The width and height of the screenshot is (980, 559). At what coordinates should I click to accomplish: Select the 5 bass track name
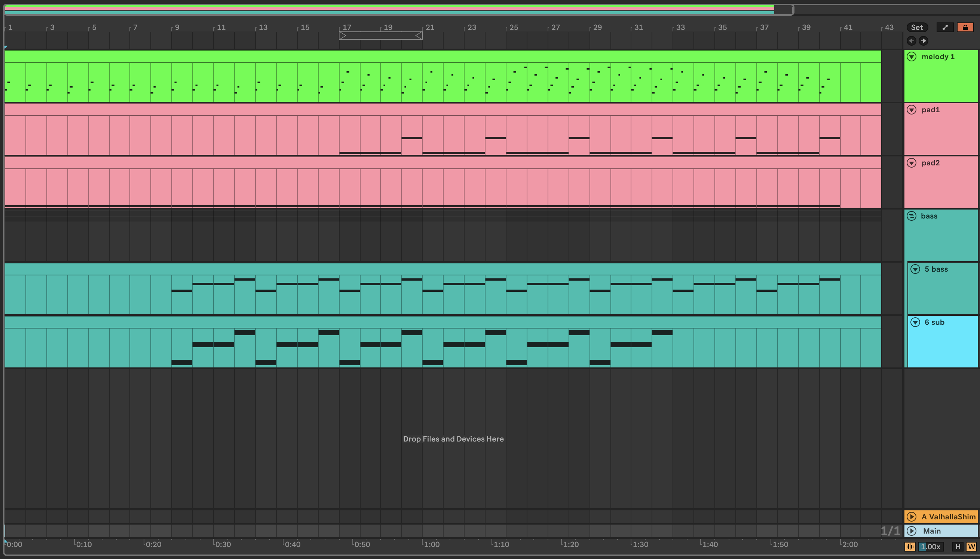coord(936,269)
